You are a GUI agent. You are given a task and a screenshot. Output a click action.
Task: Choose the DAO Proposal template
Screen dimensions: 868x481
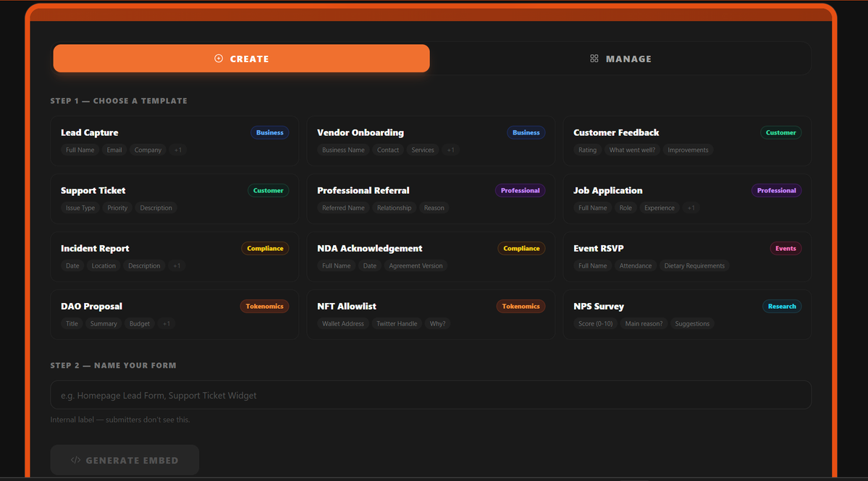coord(174,315)
